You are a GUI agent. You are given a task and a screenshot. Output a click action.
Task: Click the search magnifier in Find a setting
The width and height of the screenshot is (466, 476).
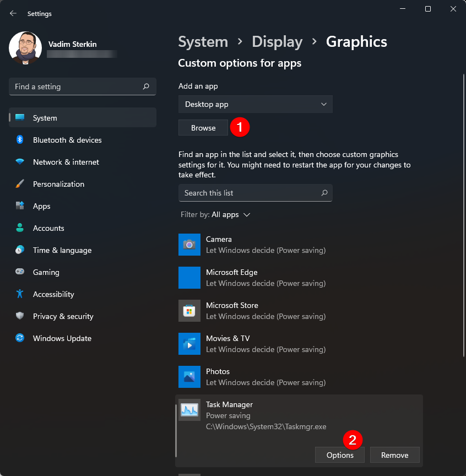[x=146, y=86]
